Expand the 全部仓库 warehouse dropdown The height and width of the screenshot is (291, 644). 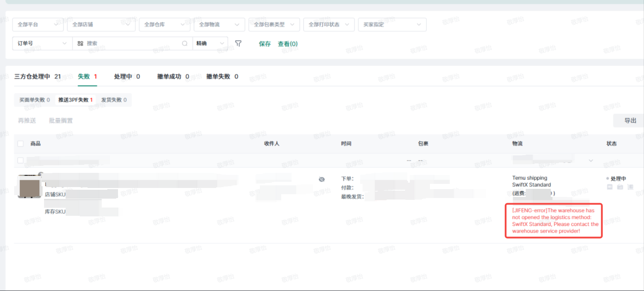[x=164, y=25]
